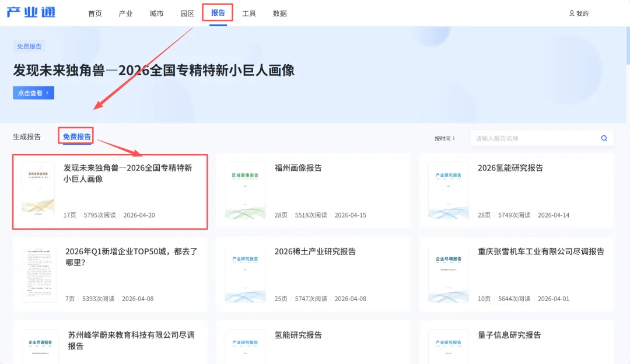This screenshot has width=630, height=364.
Task: Open title 重庆张雪机车工业有限公司尽调报告
Action: click(541, 251)
